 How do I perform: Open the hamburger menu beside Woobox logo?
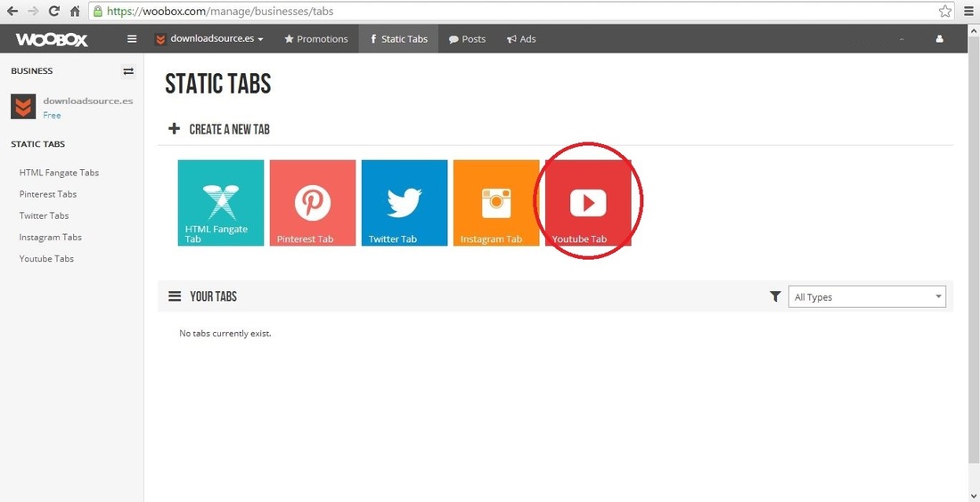click(132, 38)
